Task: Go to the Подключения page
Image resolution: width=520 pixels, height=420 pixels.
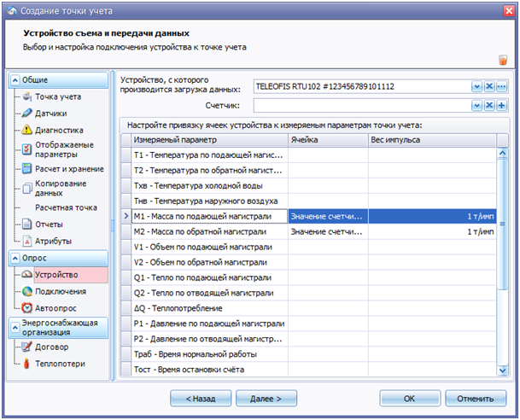Action: [x=61, y=292]
